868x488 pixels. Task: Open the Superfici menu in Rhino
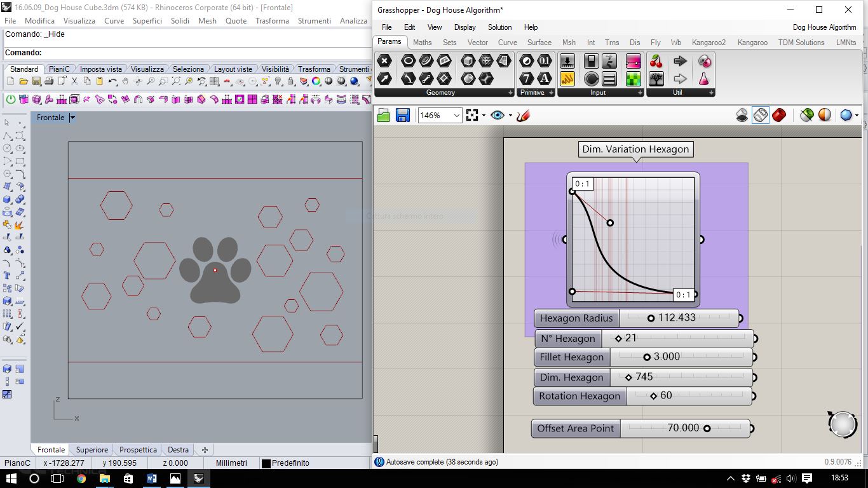click(x=147, y=21)
